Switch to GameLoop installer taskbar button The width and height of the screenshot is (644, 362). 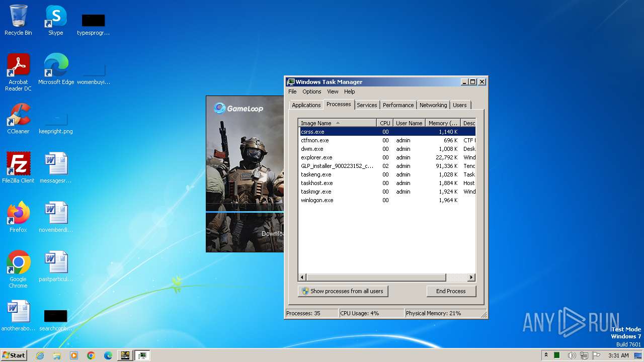125,355
